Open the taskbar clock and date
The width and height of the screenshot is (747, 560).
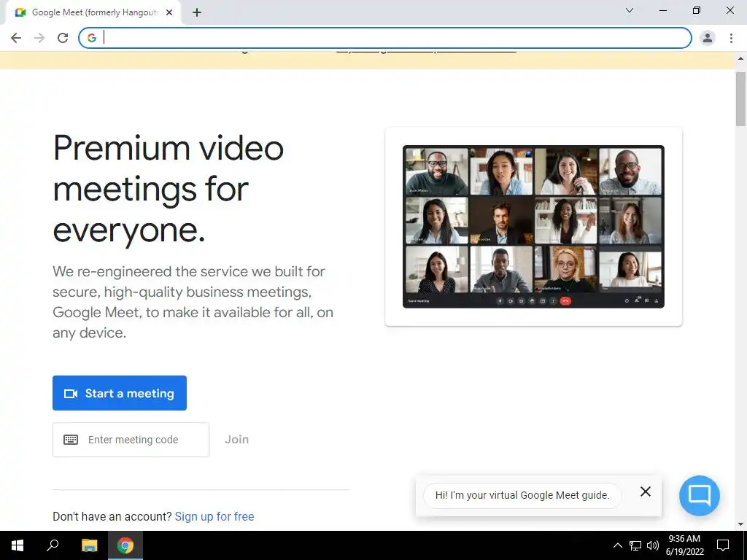[x=684, y=545]
